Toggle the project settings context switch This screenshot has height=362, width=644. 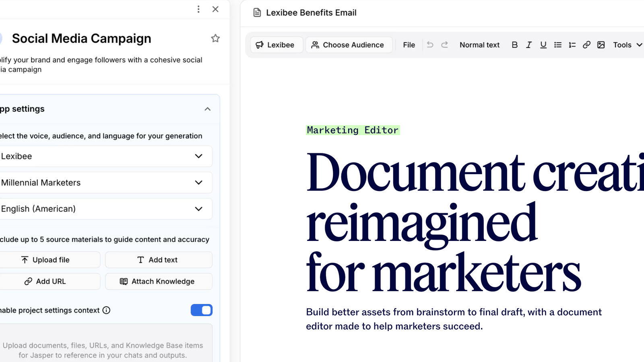[201, 310]
